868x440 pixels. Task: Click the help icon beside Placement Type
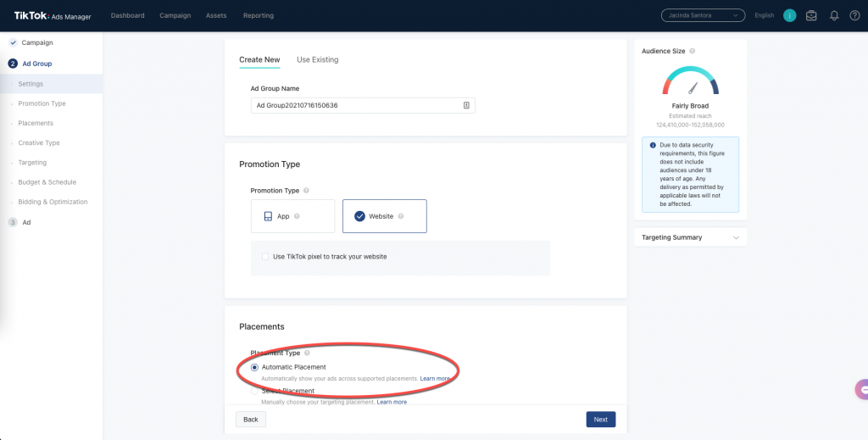click(307, 354)
